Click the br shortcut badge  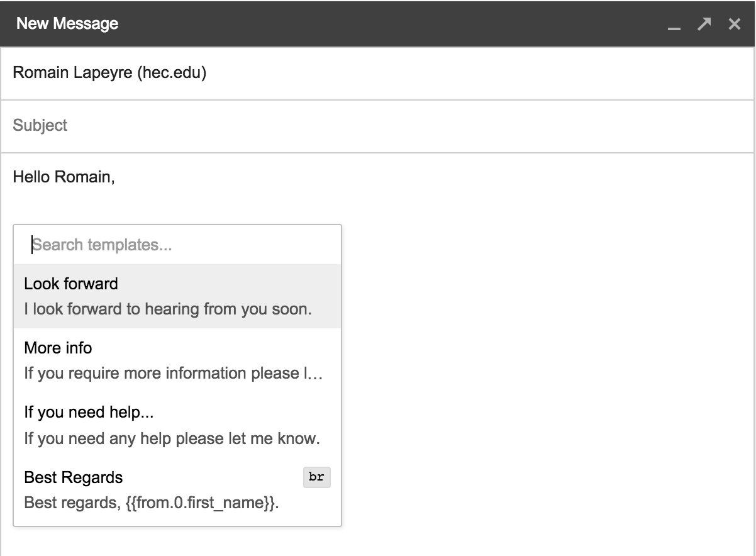[316, 477]
